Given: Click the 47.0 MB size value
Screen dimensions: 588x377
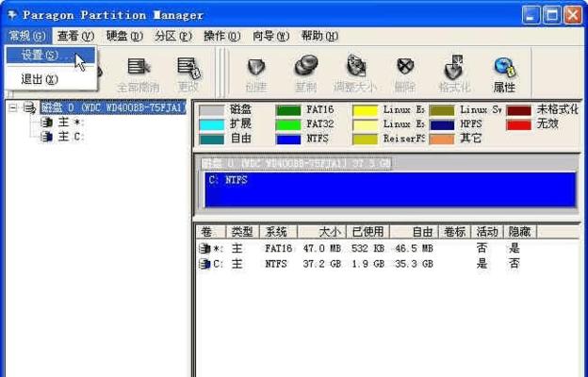Looking at the screenshot, I should [x=321, y=248].
